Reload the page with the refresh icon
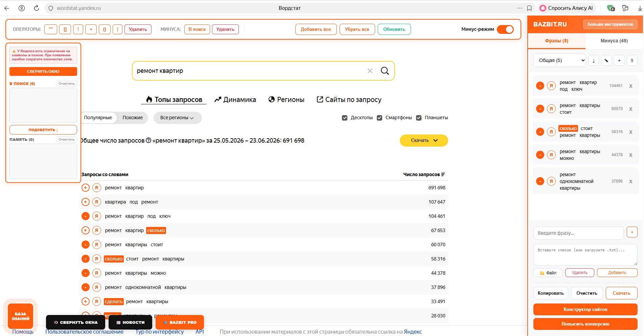The width and height of the screenshot is (644, 336). click(37, 8)
